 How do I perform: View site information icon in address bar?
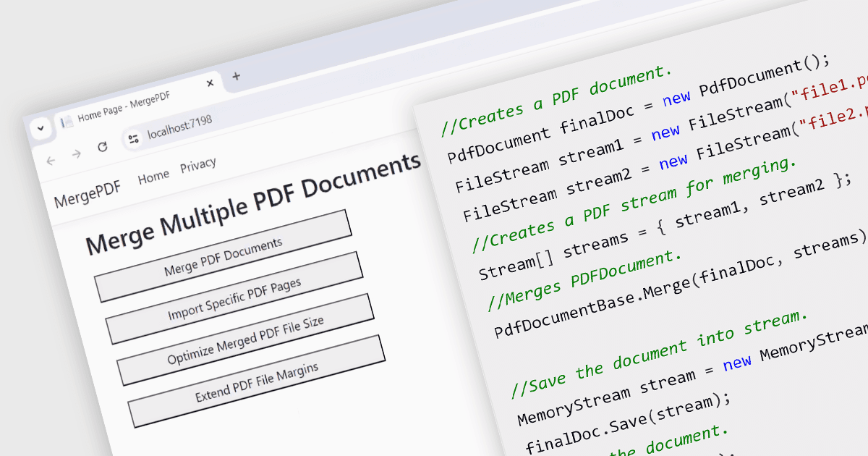(132, 139)
